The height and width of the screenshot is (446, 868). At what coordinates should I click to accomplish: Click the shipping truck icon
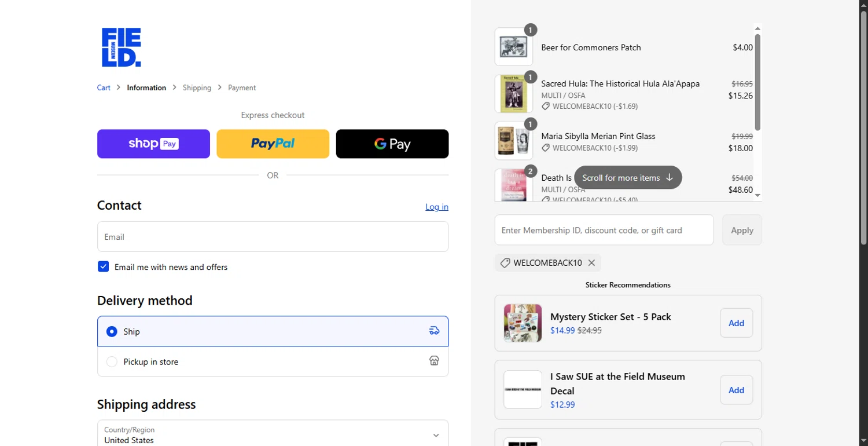(x=434, y=331)
